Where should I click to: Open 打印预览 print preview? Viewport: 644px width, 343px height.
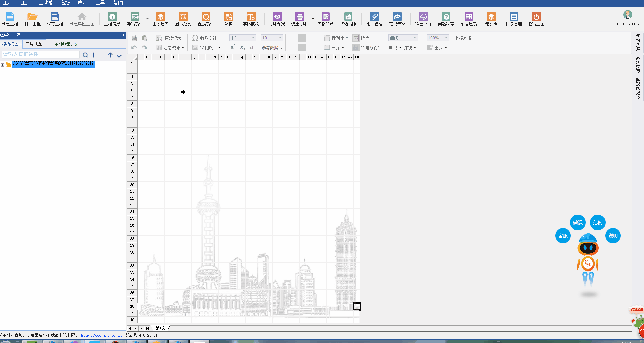(x=277, y=19)
